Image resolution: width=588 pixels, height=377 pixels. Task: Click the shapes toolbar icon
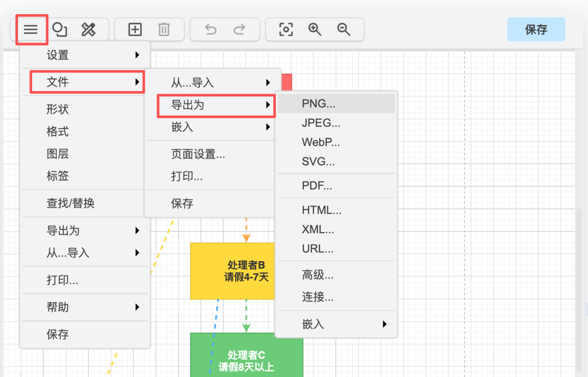[x=60, y=29]
